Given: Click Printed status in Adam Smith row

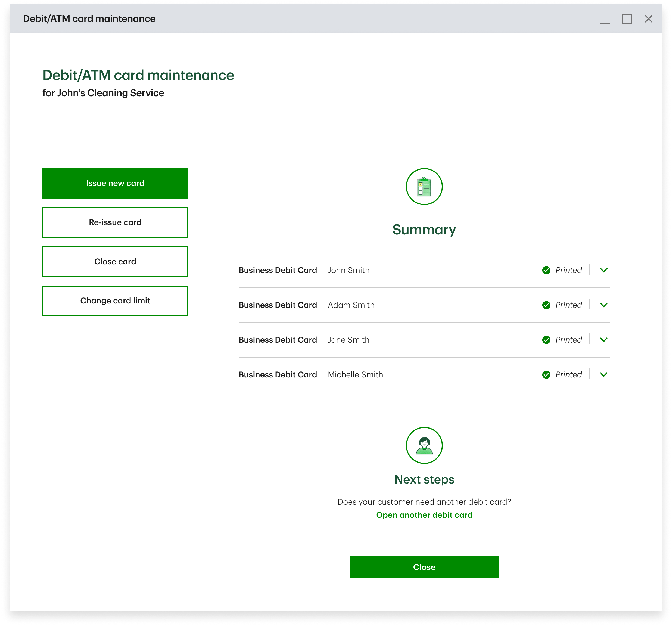Looking at the screenshot, I should pos(569,305).
